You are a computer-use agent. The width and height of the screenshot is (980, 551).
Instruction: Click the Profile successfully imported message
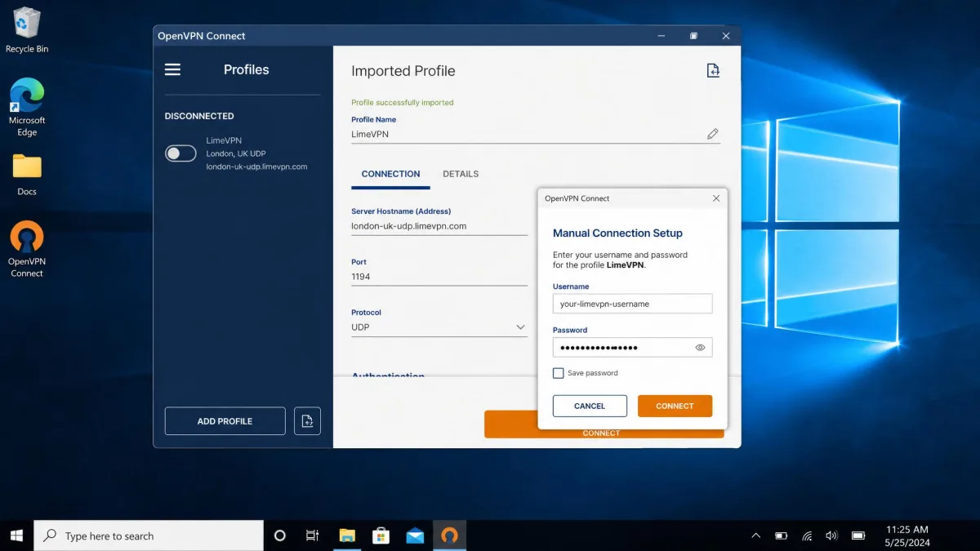point(402,103)
